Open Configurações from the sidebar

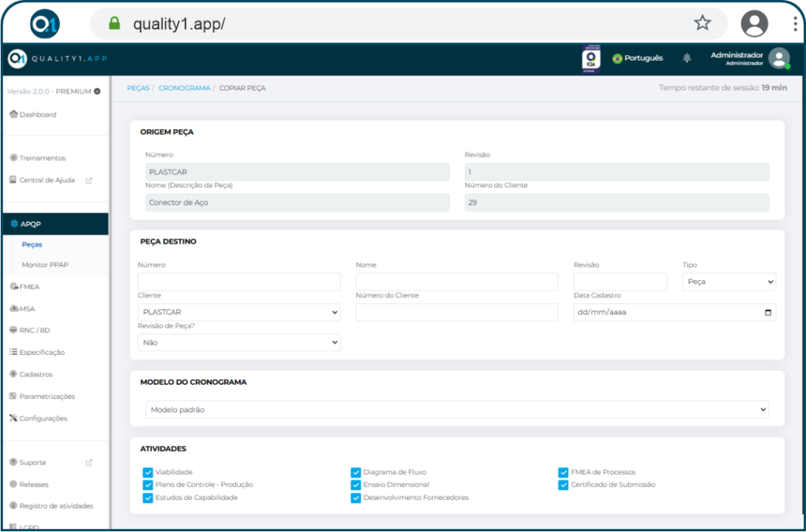point(43,419)
